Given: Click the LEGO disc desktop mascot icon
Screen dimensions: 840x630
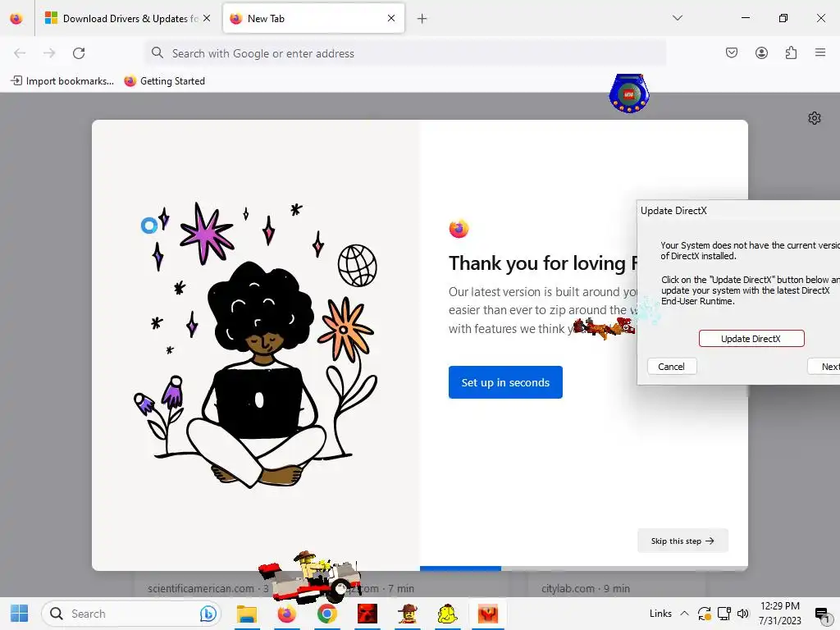Looking at the screenshot, I should 629,94.
